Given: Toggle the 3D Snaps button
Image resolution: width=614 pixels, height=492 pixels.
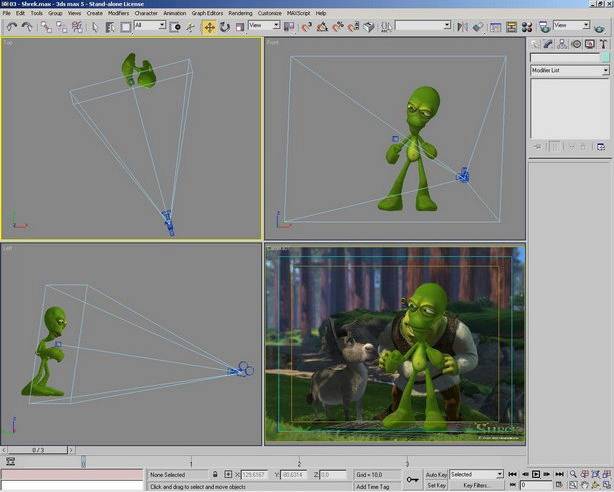Looking at the screenshot, I should click(x=307, y=27).
